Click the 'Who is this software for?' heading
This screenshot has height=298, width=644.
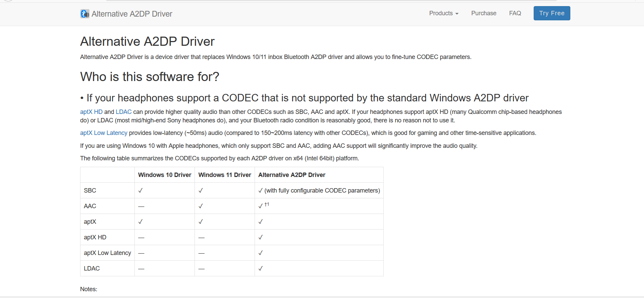pyautogui.click(x=150, y=77)
